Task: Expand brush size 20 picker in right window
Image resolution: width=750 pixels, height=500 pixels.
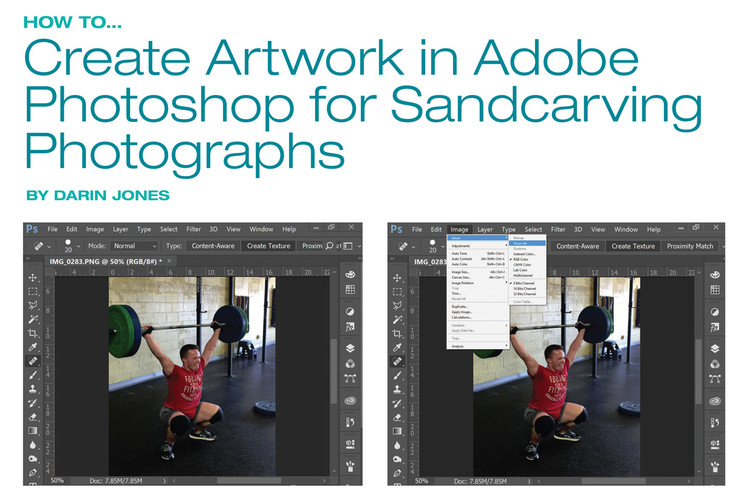Action: point(442,247)
